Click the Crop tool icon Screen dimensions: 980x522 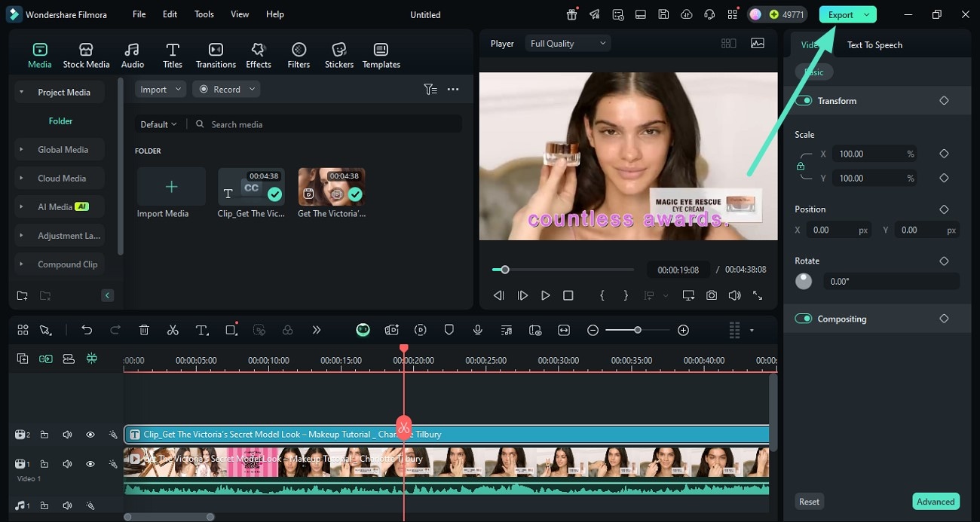point(231,330)
